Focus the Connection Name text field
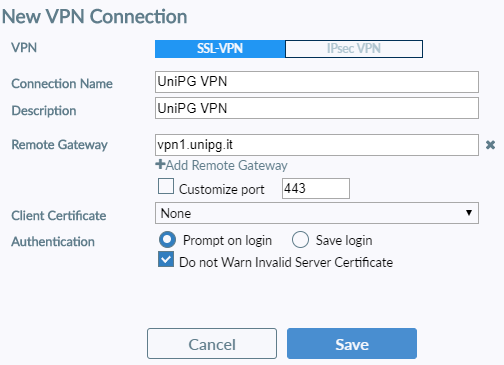This screenshot has width=504, height=365. [317, 82]
